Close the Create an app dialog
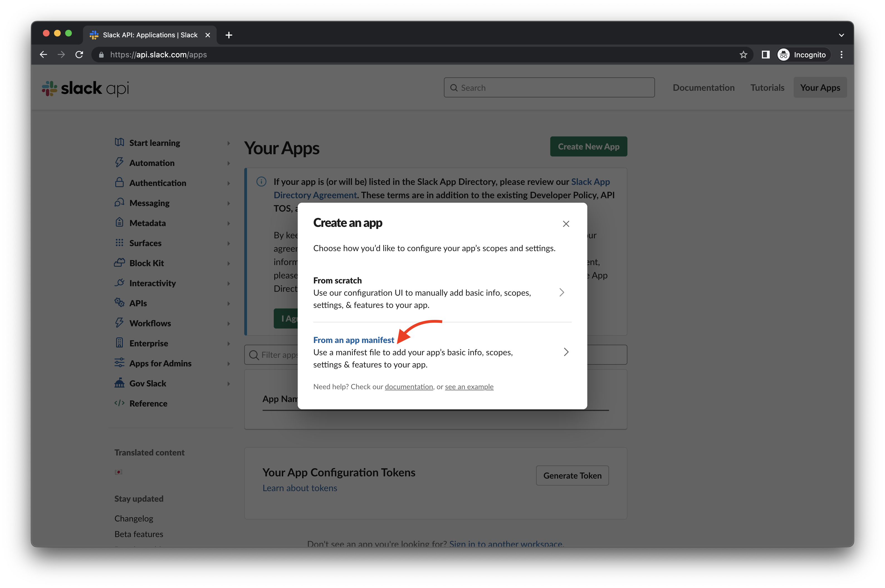885x588 pixels. point(566,224)
